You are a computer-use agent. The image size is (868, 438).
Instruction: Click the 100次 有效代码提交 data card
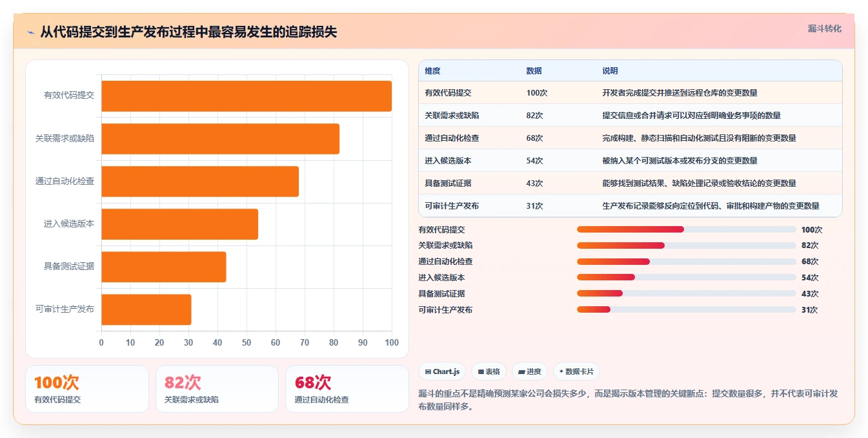pyautogui.click(x=87, y=389)
